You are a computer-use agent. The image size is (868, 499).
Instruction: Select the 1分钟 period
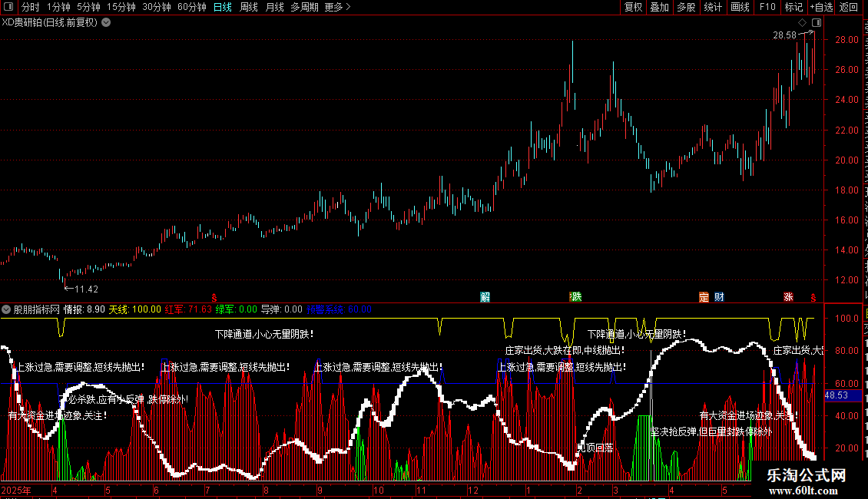(x=58, y=7)
